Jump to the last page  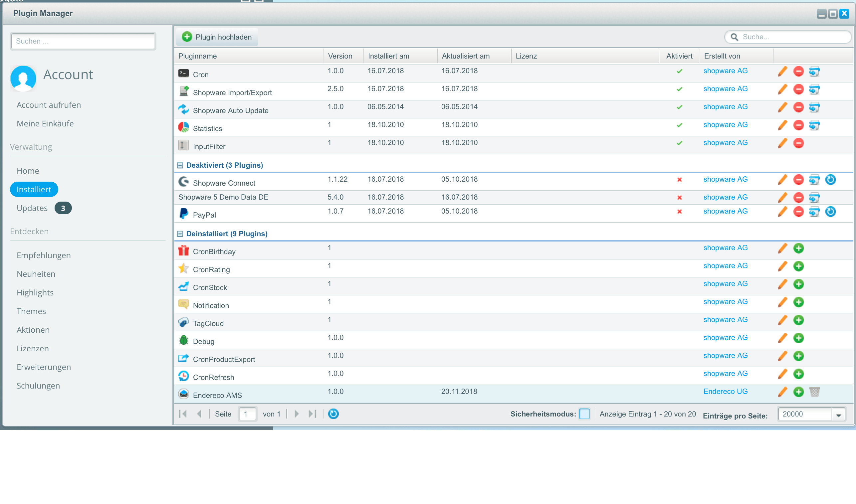coord(312,414)
